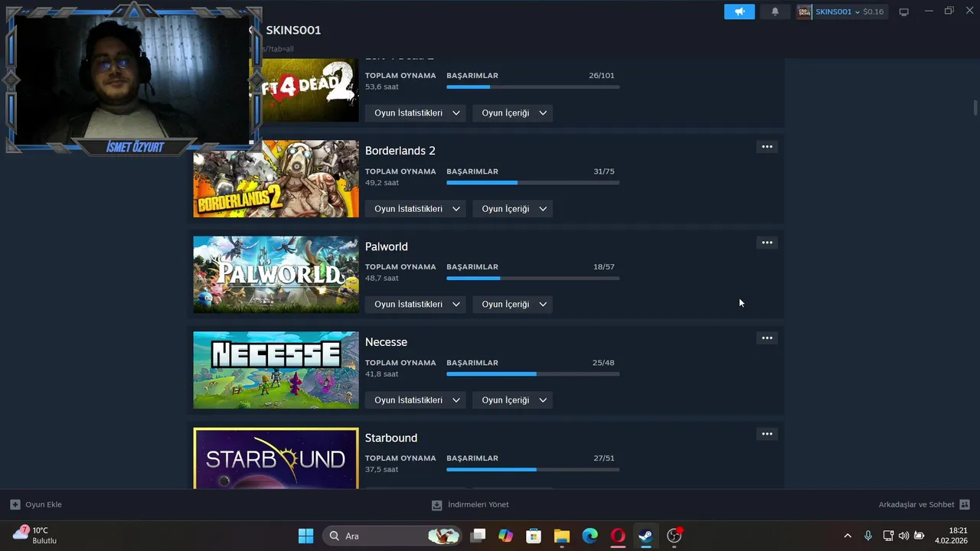980x551 pixels.
Task: Click the Borderlands 2 achievements progress bar
Action: coord(533,183)
